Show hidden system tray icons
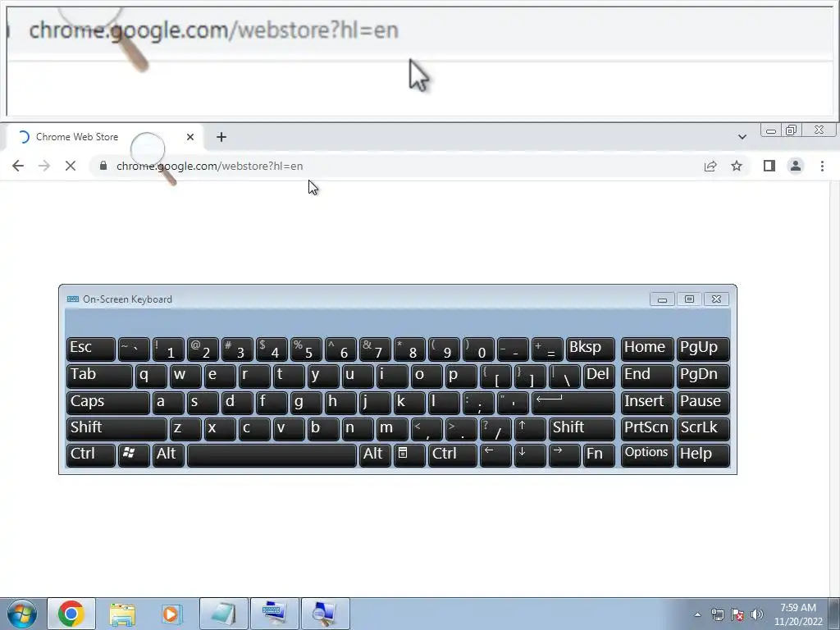 click(x=697, y=614)
